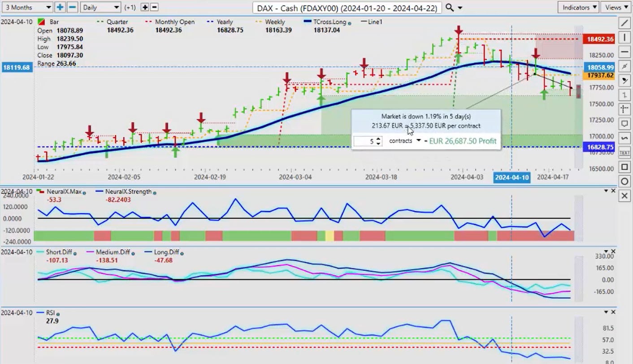
Task: Select the vertical line drawing tool
Action: 624,37
